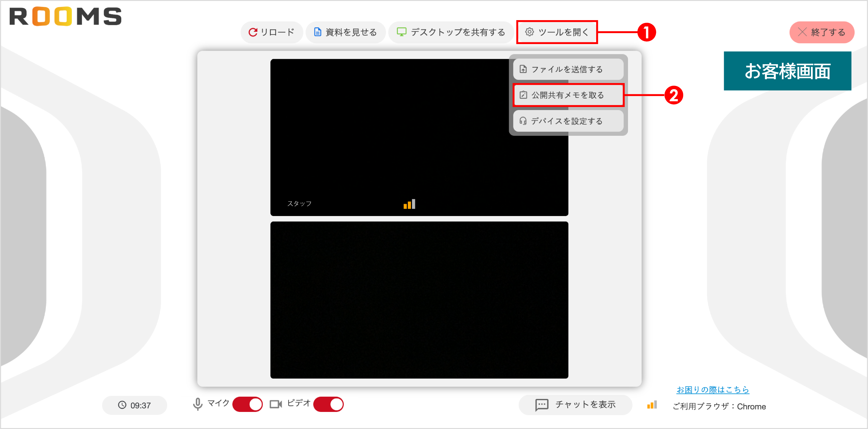Click the green monitor icon for desktop sharing
The image size is (868, 429).
tap(402, 32)
